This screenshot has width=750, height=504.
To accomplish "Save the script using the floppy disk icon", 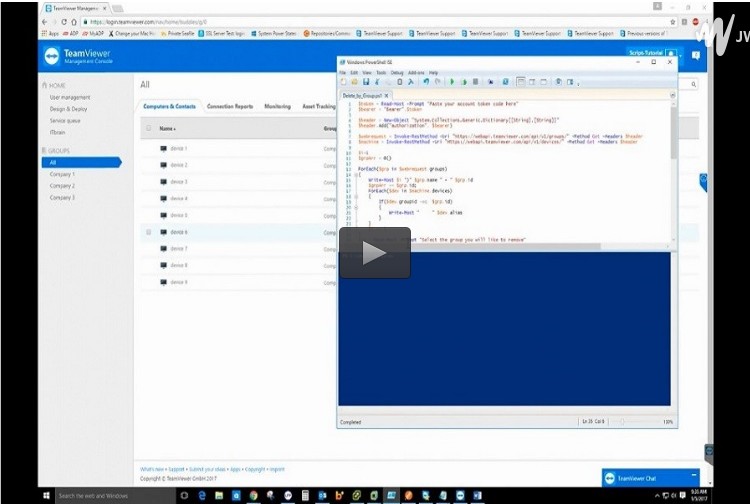I will (366, 82).
